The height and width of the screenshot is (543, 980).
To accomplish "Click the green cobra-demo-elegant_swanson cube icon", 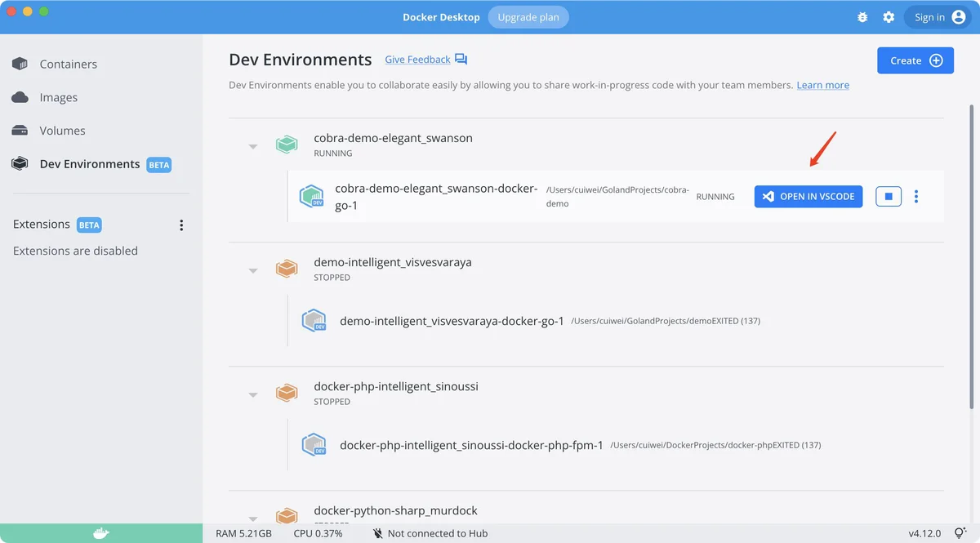I will (x=287, y=145).
